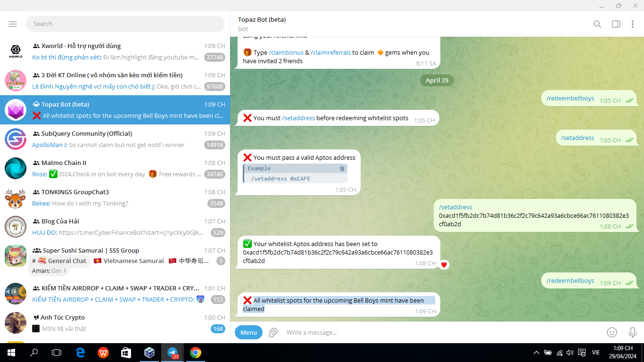Open TONKINGS GroupChat3 via its deer avatar
This screenshot has height=362, width=644.
tap(16, 198)
